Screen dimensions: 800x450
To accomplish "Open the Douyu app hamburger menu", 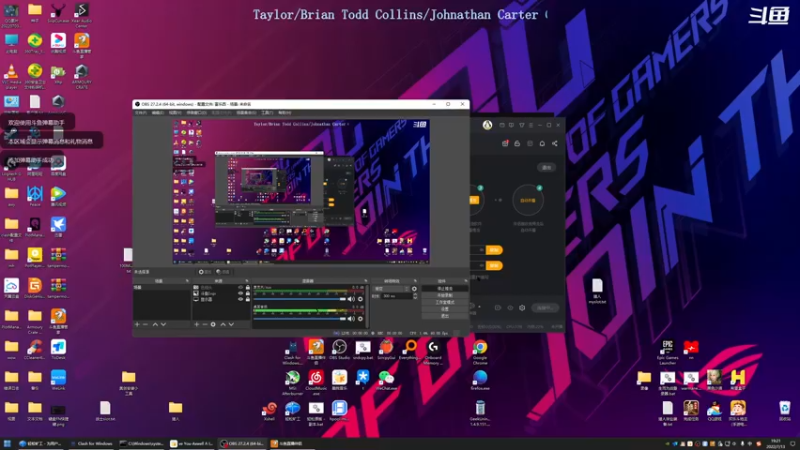I will [x=531, y=125].
